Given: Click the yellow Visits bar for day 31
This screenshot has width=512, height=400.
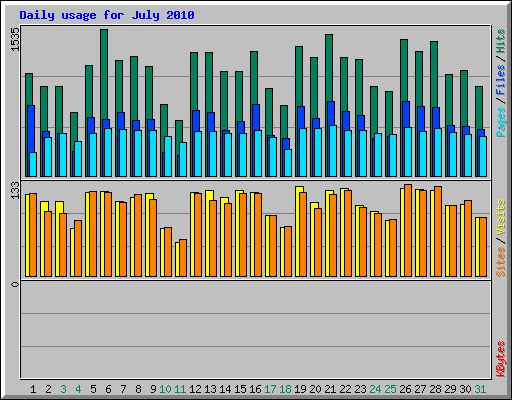Looking at the screenshot, I should 478,247.
